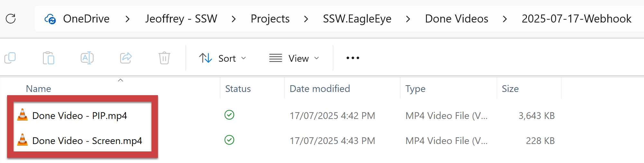This screenshot has height=163, width=644.
Task: Expand chevron after Done Videos breadcrumb
Action: coord(505,19)
